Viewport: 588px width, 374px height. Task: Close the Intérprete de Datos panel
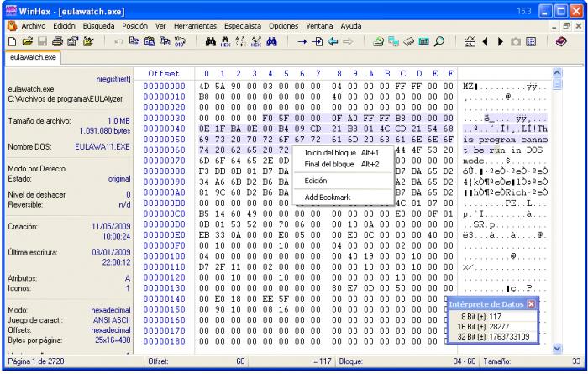[530, 303]
